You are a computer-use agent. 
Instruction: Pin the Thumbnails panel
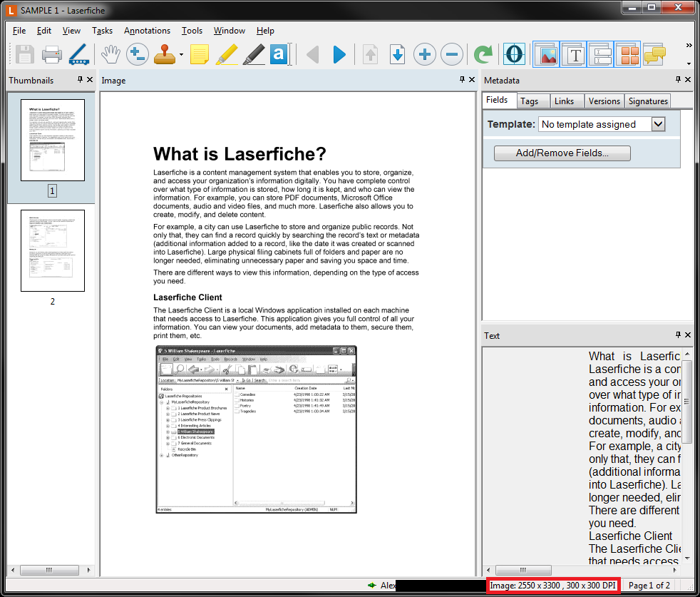click(80, 80)
